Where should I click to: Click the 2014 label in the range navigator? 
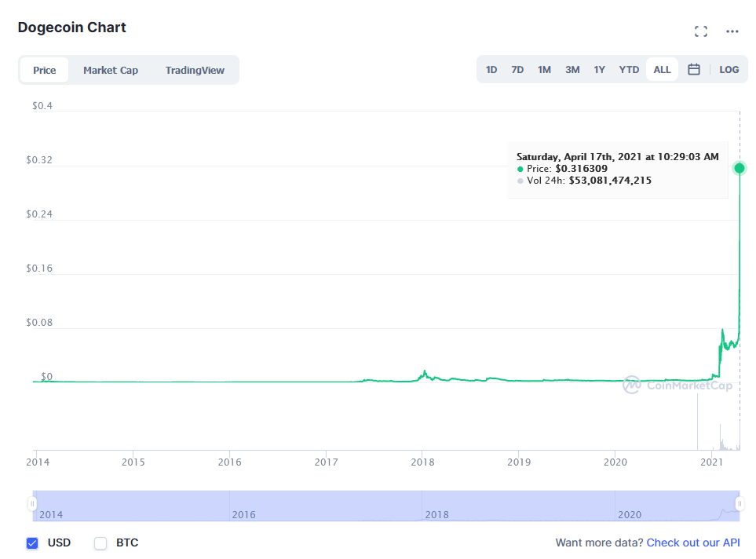(51, 514)
